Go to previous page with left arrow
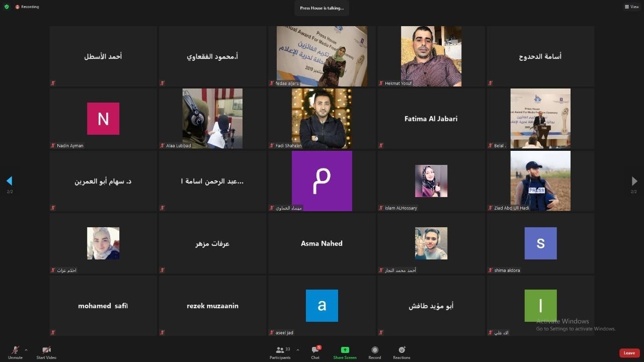Image resolution: width=644 pixels, height=362 pixels. 9,181
